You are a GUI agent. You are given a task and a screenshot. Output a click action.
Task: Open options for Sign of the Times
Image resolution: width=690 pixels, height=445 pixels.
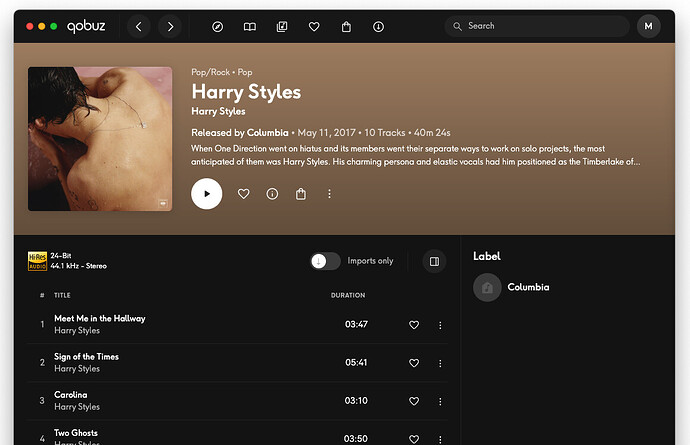coord(440,364)
